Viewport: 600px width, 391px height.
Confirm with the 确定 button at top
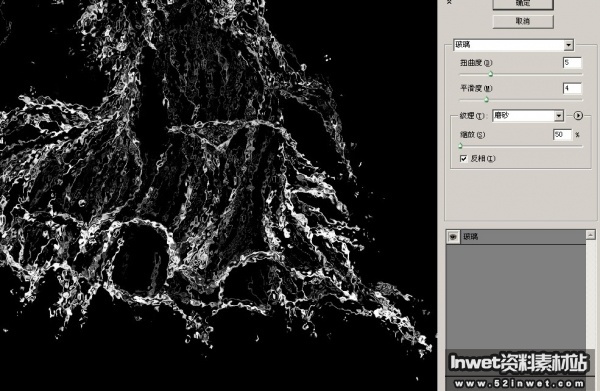[523, 4]
